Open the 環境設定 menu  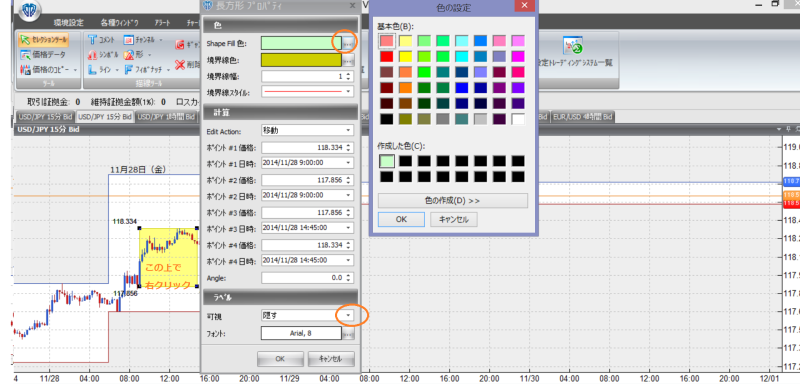[69, 23]
